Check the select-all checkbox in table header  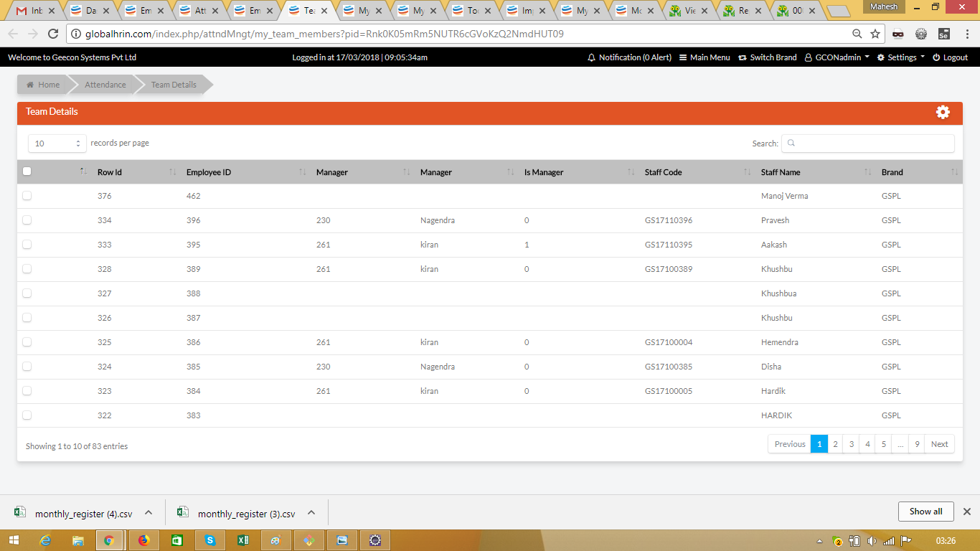tap(27, 171)
